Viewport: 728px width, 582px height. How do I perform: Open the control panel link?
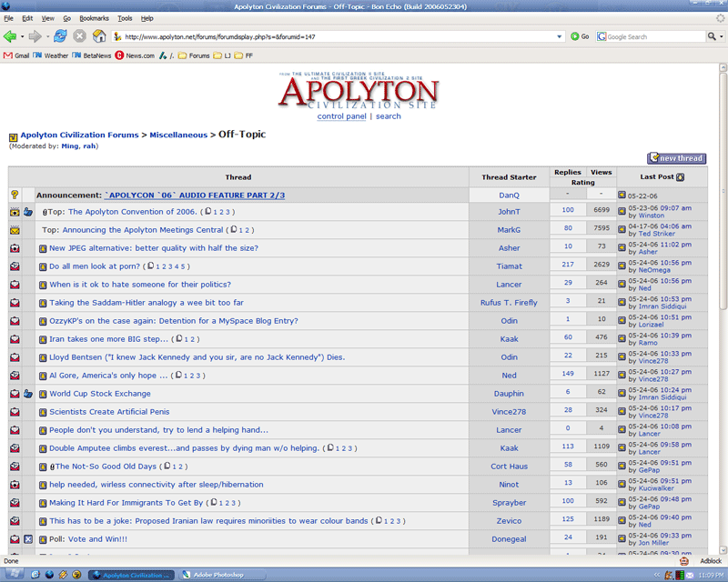[x=341, y=116]
